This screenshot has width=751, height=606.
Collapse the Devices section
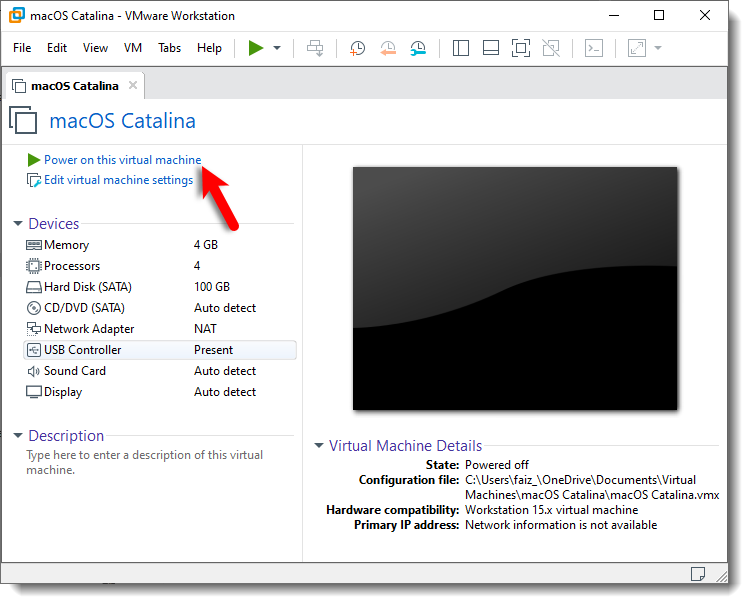[18, 223]
